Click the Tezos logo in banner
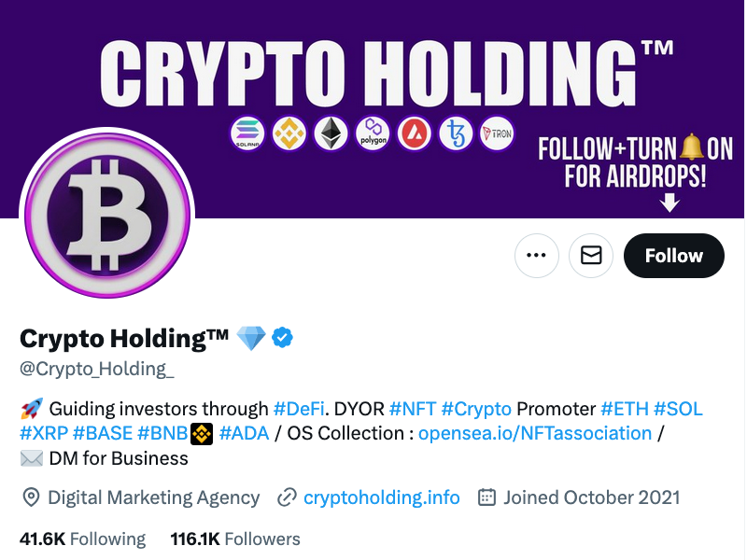The height and width of the screenshot is (560, 747). [457, 133]
